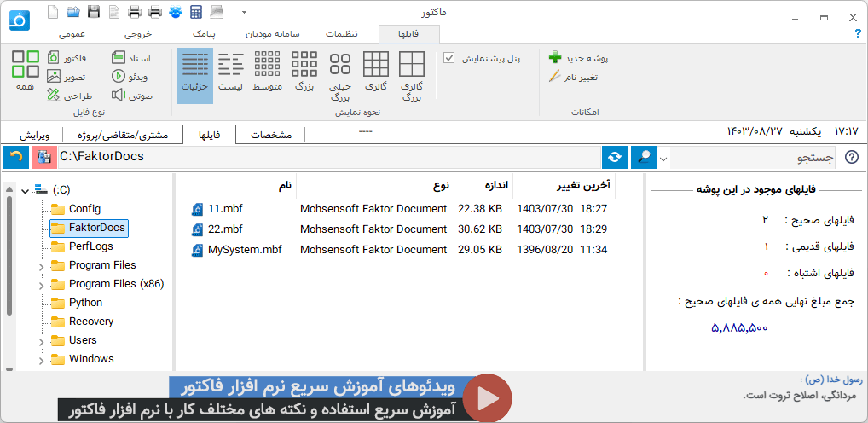
Task: Open the search box dropdown arrow
Action: (663, 159)
